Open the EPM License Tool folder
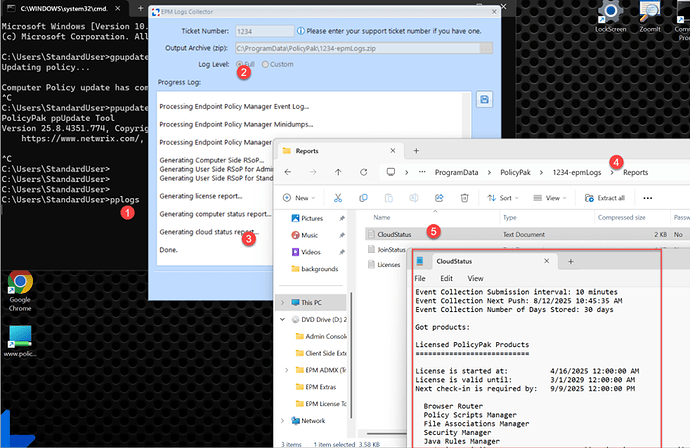This screenshot has height=448, width=690. (322, 404)
